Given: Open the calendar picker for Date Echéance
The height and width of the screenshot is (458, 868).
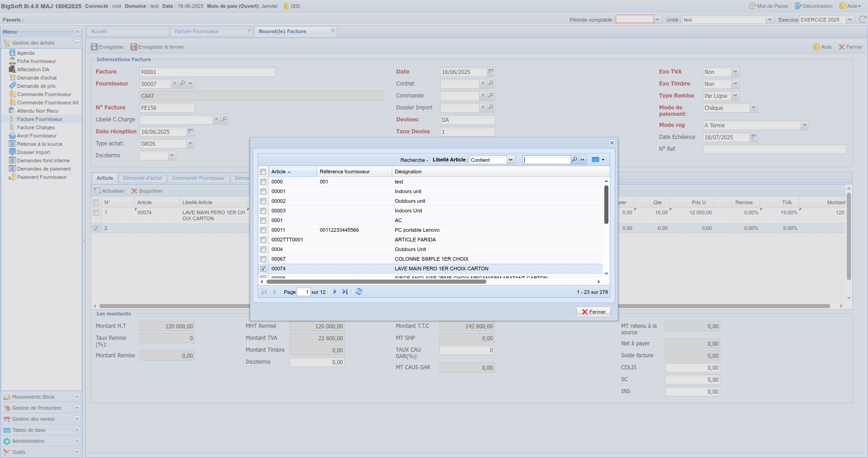Looking at the screenshot, I should [x=754, y=137].
